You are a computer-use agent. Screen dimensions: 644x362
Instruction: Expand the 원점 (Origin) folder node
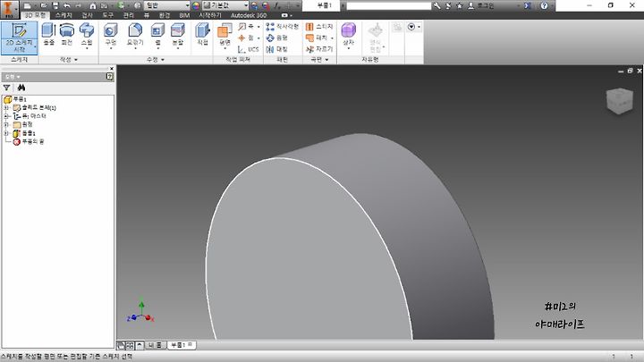click(x=6, y=124)
